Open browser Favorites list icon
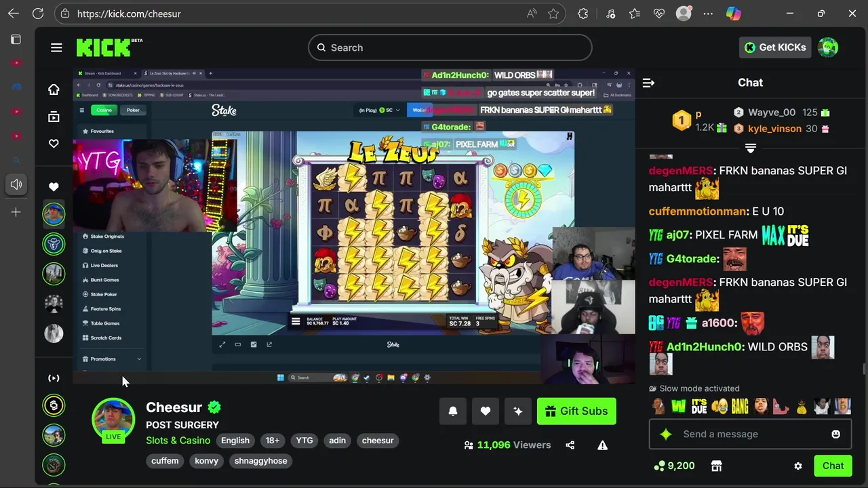This screenshot has width=868, height=488. [635, 14]
